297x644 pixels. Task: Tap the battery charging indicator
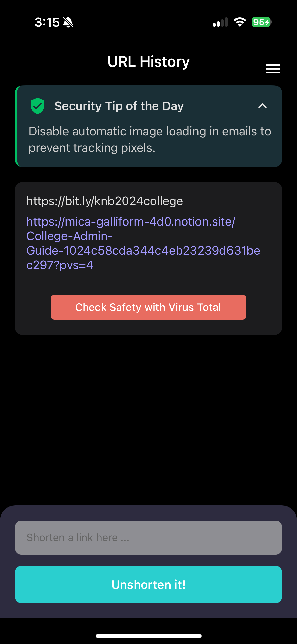[x=262, y=22]
